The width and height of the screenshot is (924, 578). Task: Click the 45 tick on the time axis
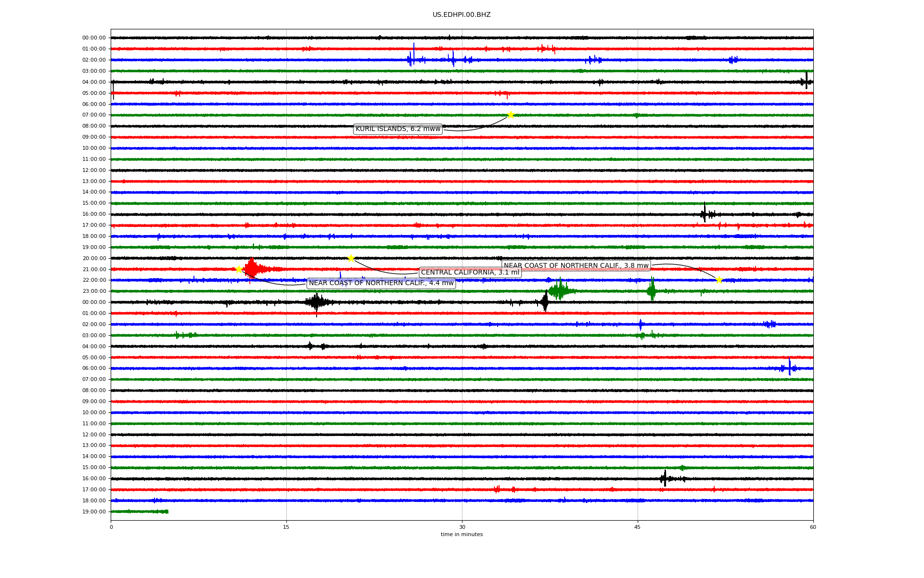pos(638,527)
